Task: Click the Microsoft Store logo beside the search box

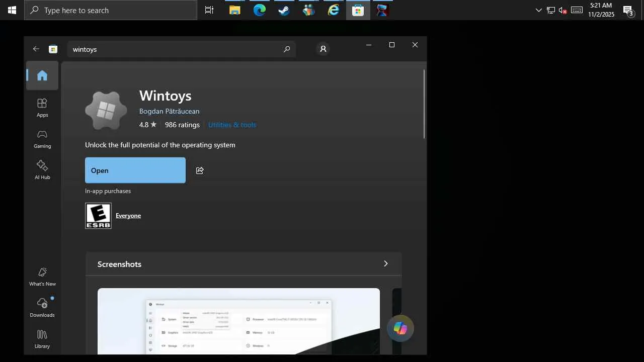Action: [x=53, y=49]
